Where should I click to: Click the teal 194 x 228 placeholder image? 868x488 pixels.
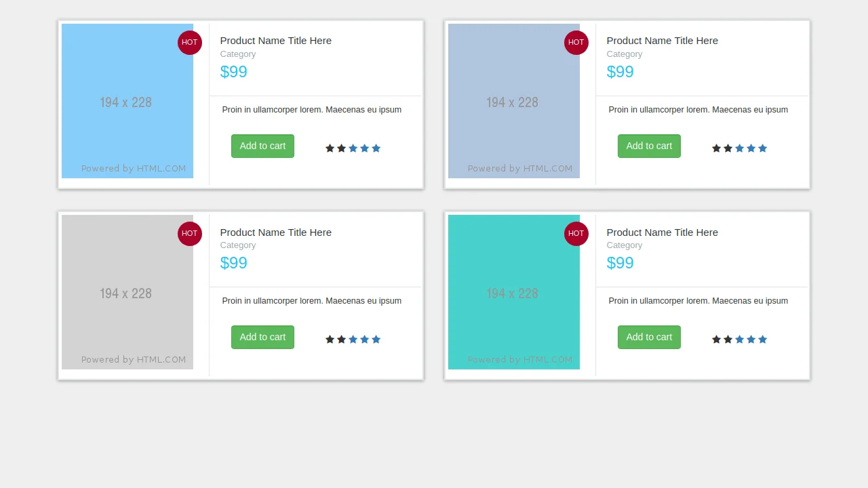[513, 292]
